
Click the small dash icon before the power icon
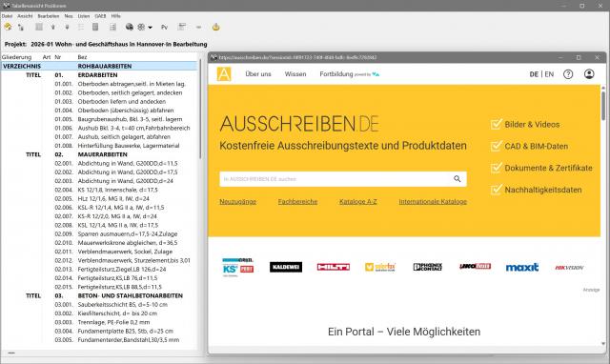[x=198, y=28]
